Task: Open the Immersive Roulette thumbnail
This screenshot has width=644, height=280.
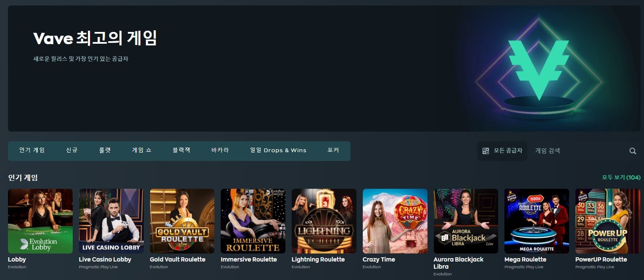Action: click(x=253, y=221)
